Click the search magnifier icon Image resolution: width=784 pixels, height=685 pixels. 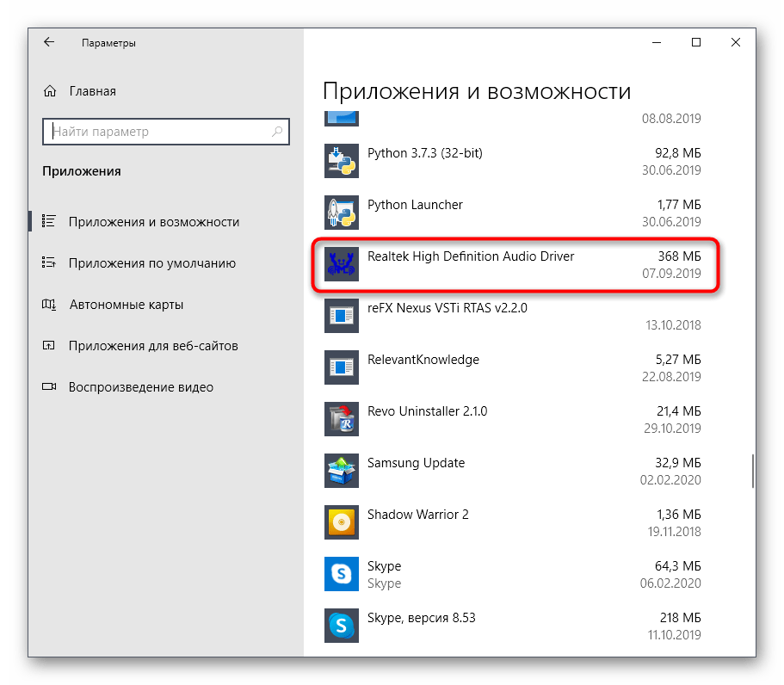tap(277, 132)
